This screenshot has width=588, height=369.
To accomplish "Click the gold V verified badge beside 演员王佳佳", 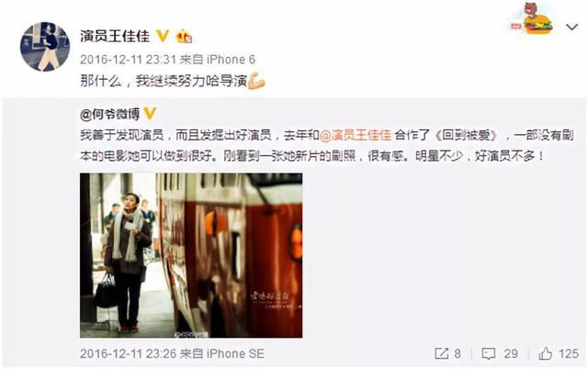I will 163,36.
